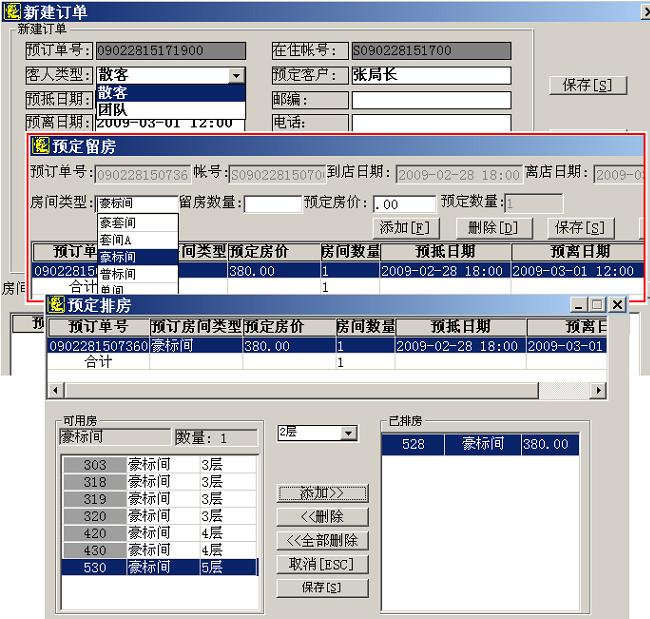Expand the 2层 floor dropdown
Screen dimensions: 650x619
tap(349, 433)
